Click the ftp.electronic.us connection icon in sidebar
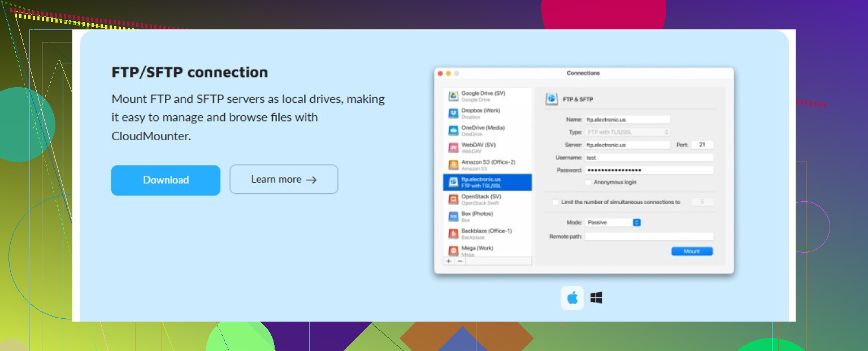 coord(453,182)
